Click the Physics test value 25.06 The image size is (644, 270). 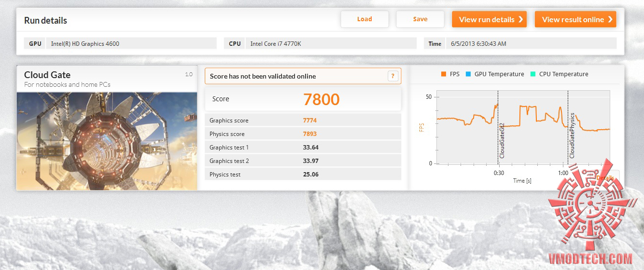tap(310, 175)
